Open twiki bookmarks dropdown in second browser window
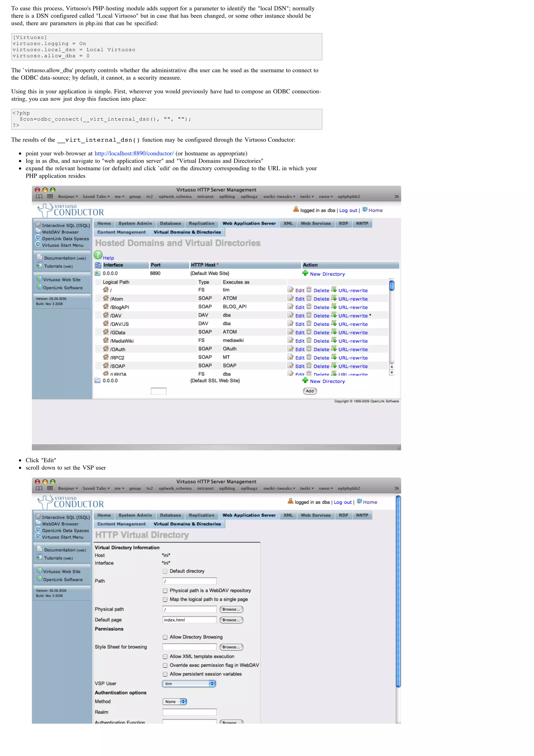 point(307,488)
